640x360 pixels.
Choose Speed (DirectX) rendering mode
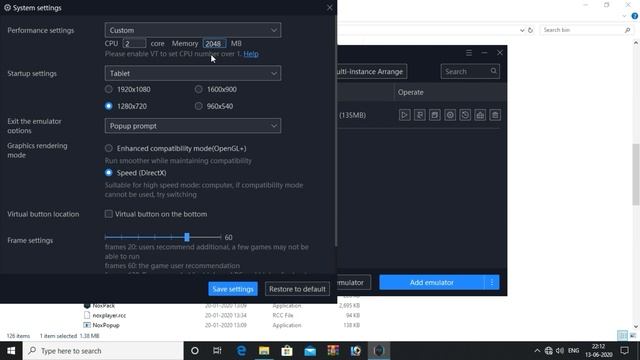click(x=109, y=173)
